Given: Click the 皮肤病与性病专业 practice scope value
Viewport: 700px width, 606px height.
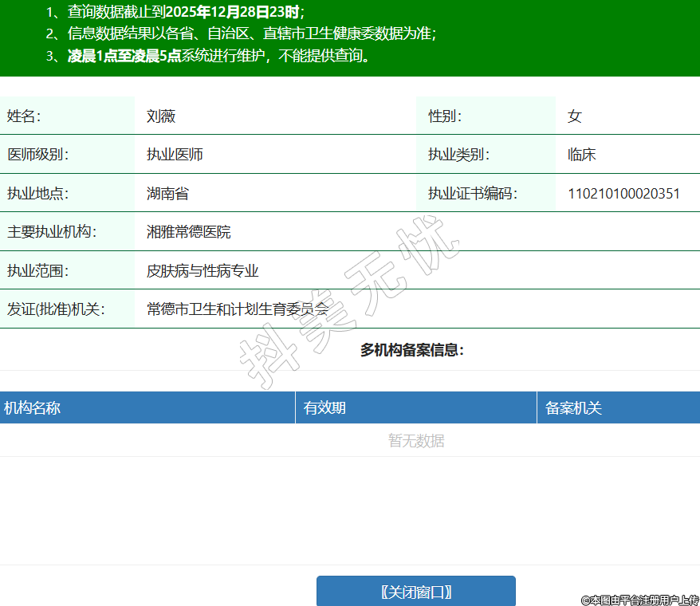Looking at the screenshot, I should pyautogui.click(x=203, y=271).
